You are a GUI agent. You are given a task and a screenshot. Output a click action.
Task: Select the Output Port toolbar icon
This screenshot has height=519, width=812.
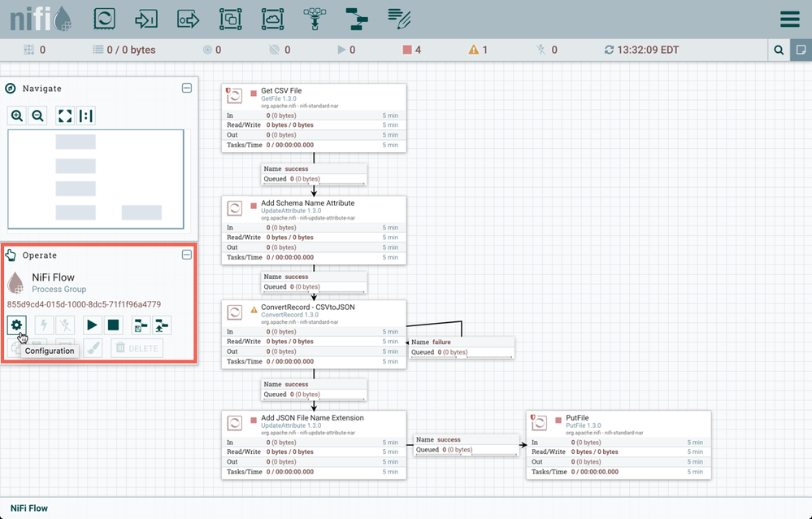coord(188,18)
